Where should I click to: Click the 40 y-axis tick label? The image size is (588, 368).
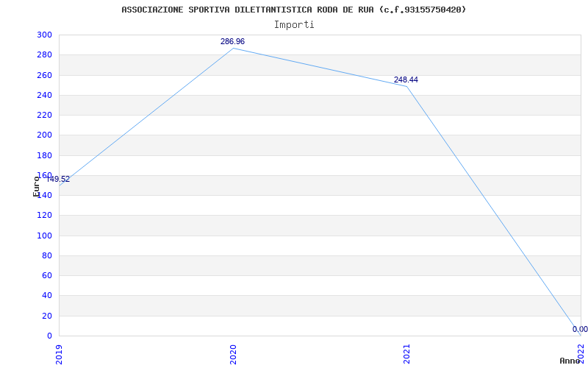tap(47, 296)
